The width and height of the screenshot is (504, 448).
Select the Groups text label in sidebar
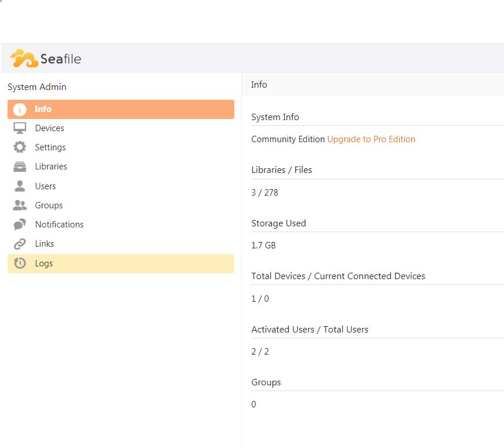point(49,205)
